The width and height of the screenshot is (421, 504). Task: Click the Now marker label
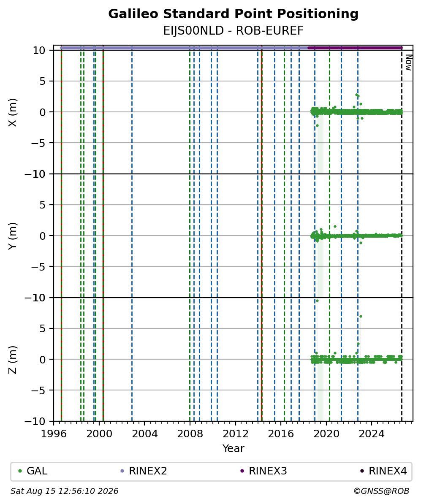(409, 63)
